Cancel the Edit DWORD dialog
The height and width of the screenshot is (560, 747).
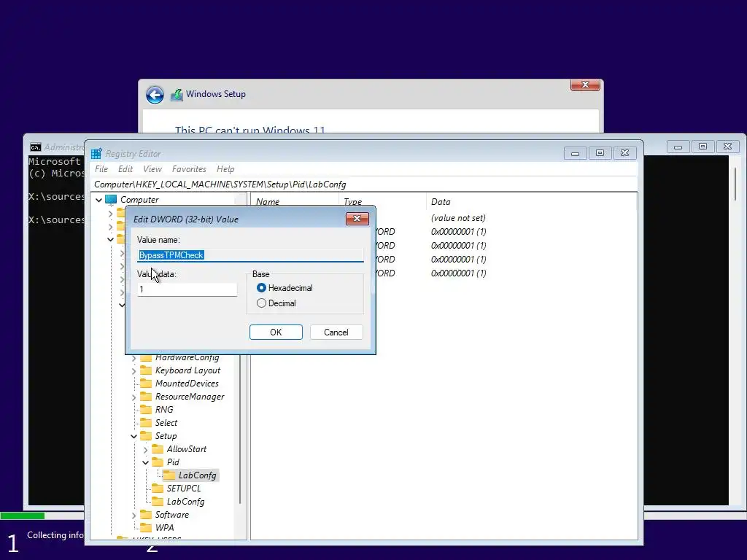tap(336, 332)
